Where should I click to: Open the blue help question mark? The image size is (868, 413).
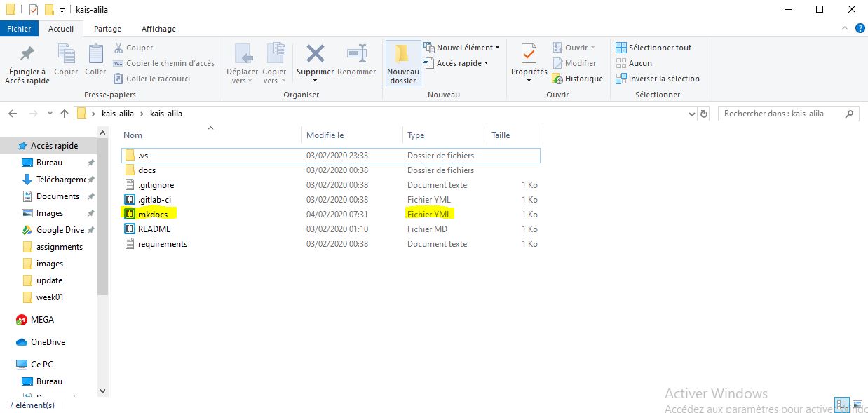860,28
